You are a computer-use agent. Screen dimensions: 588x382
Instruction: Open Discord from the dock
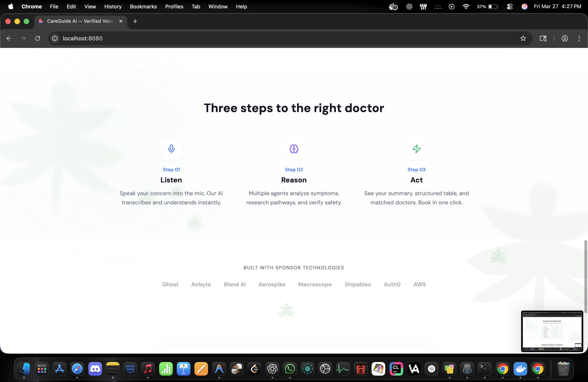click(95, 369)
